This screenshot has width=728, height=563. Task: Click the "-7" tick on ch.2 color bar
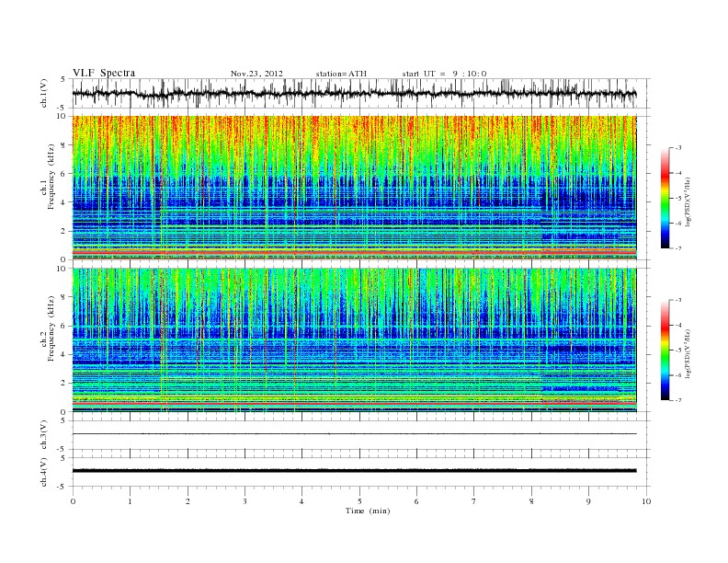(678, 400)
